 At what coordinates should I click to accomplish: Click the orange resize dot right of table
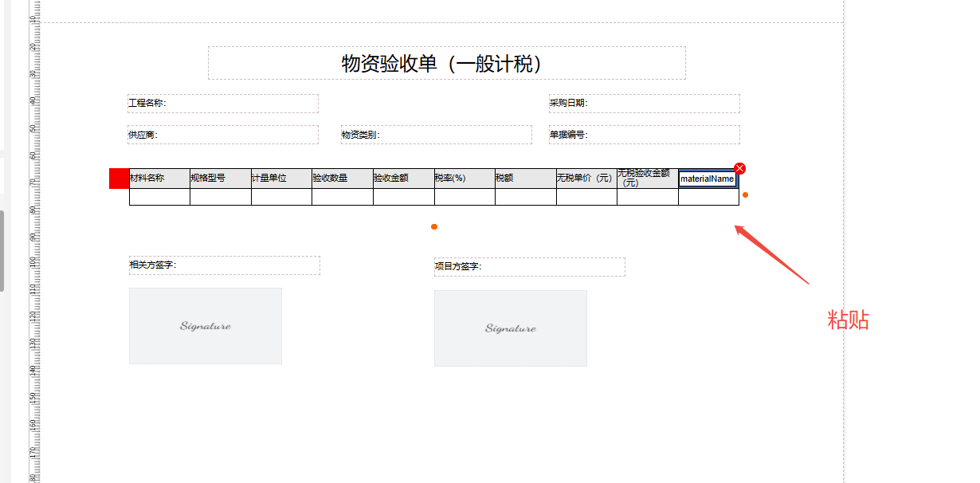point(745,194)
